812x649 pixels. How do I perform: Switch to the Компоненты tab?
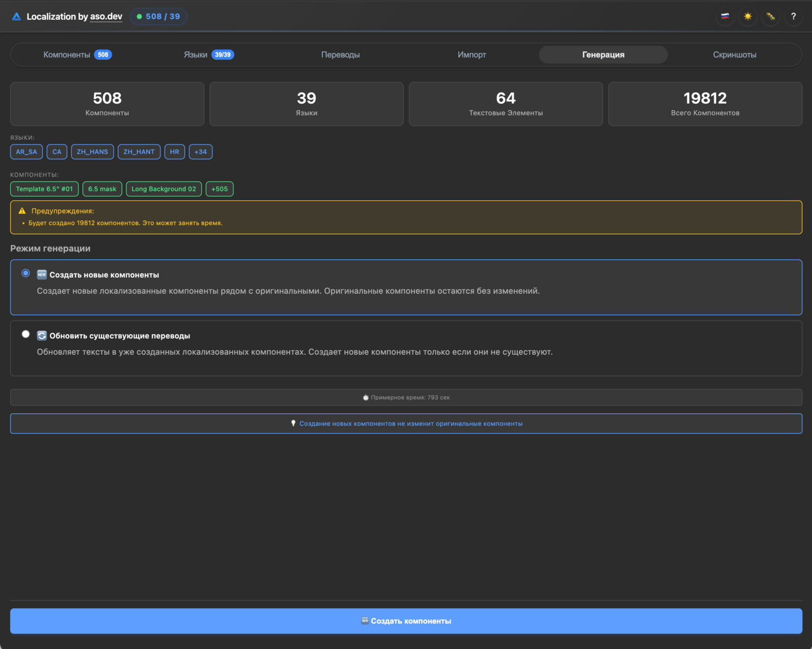tap(77, 55)
